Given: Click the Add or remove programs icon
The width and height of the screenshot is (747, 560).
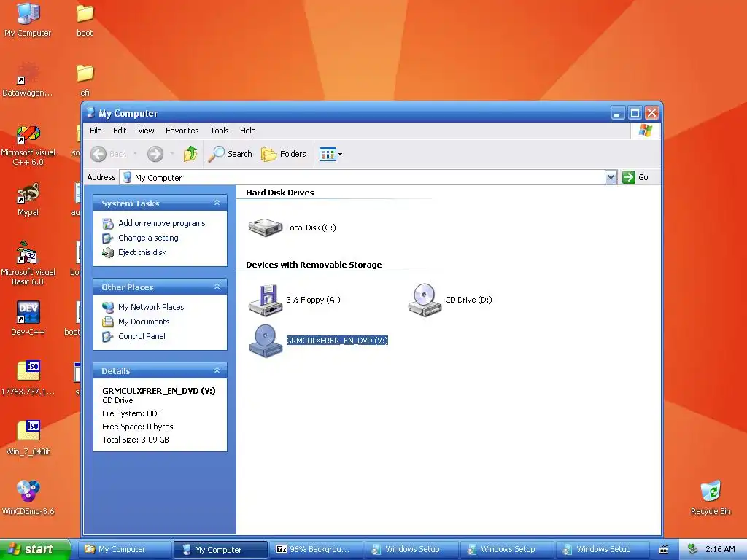Looking at the screenshot, I should pyautogui.click(x=108, y=223).
